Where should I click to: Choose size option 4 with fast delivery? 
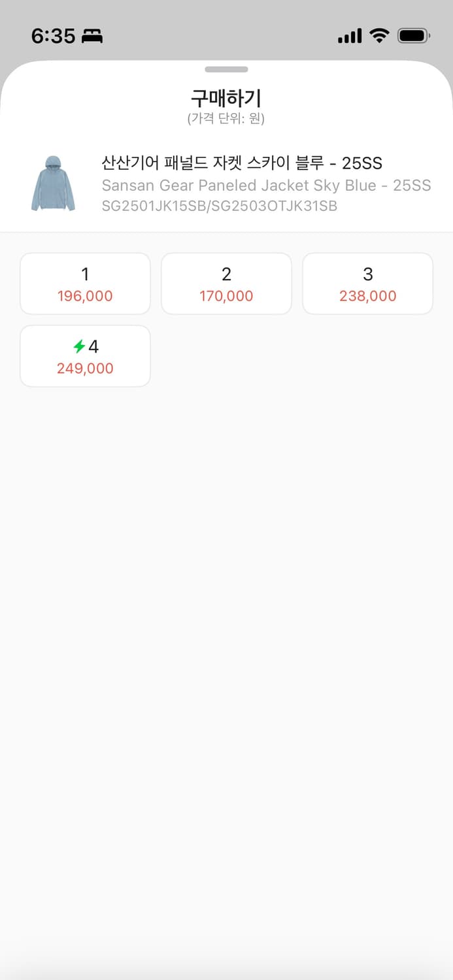click(86, 355)
